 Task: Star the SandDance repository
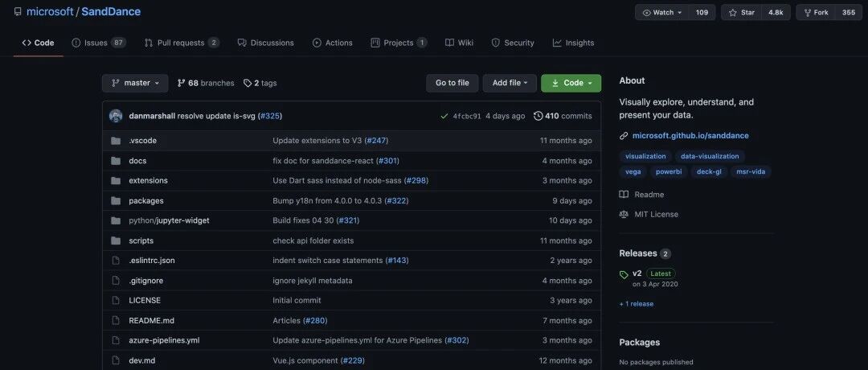[742, 12]
